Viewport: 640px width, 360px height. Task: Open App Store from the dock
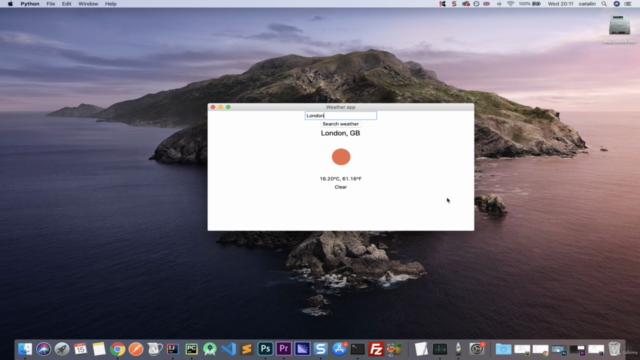tap(339, 349)
